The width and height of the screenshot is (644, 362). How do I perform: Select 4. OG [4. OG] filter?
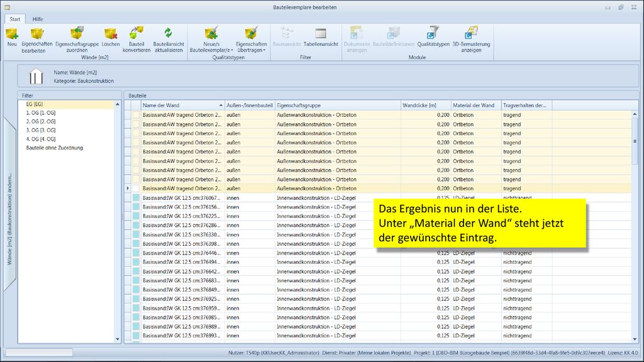tap(66, 139)
